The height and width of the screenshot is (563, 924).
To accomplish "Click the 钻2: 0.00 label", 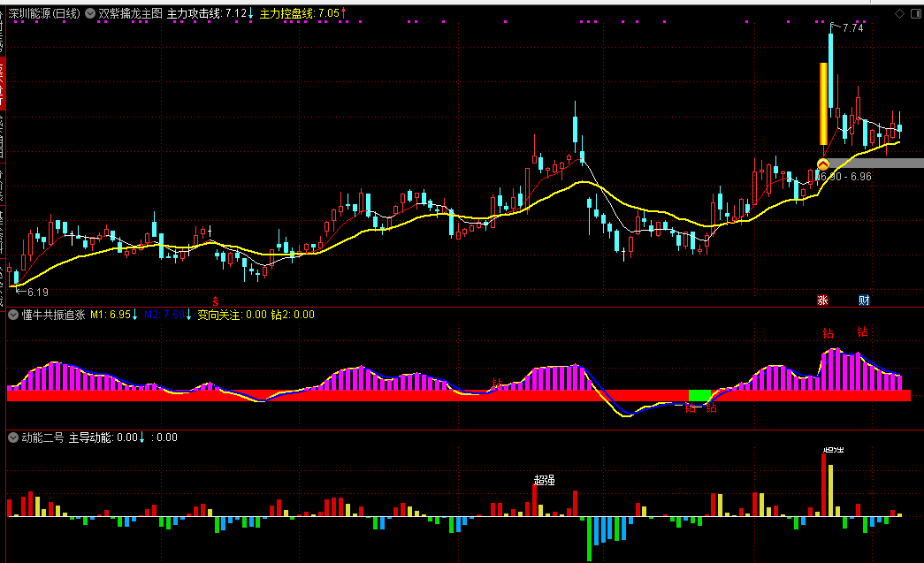I will pyautogui.click(x=293, y=315).
